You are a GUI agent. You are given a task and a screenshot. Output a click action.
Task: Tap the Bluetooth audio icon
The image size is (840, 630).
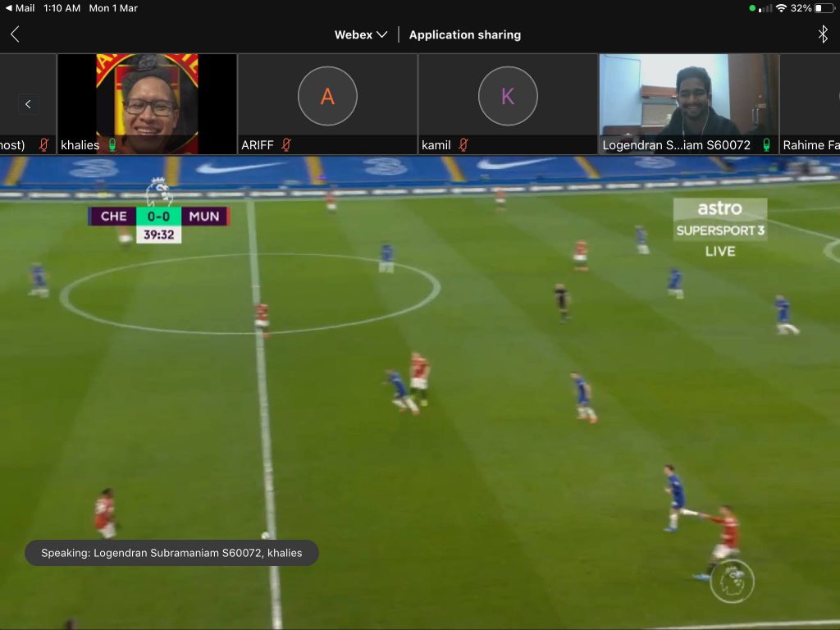823,34
